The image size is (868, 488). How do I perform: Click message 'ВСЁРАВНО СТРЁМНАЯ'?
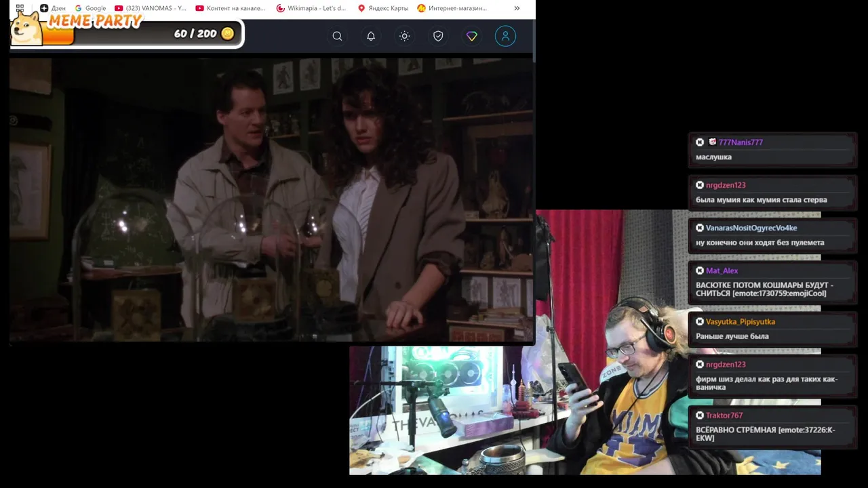[x=765, y=434]
